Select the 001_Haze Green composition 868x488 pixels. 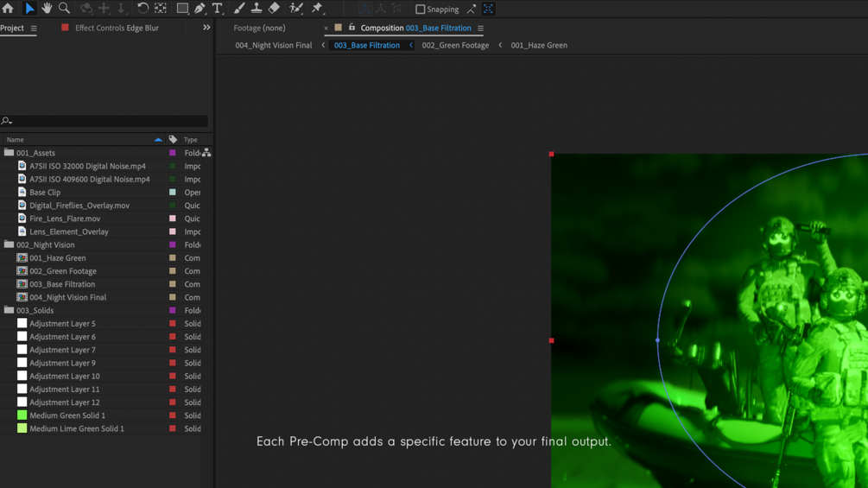tap(58, 258)
